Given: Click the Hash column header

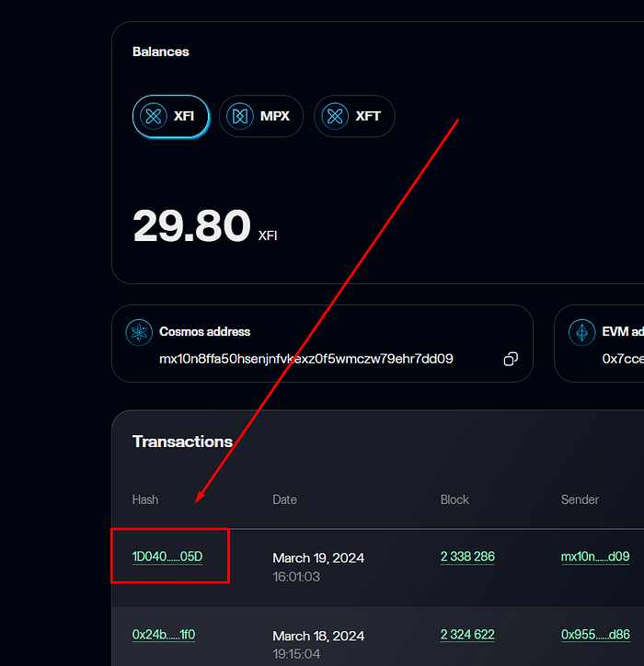Looking at the screenshot, I should [145, 499].
